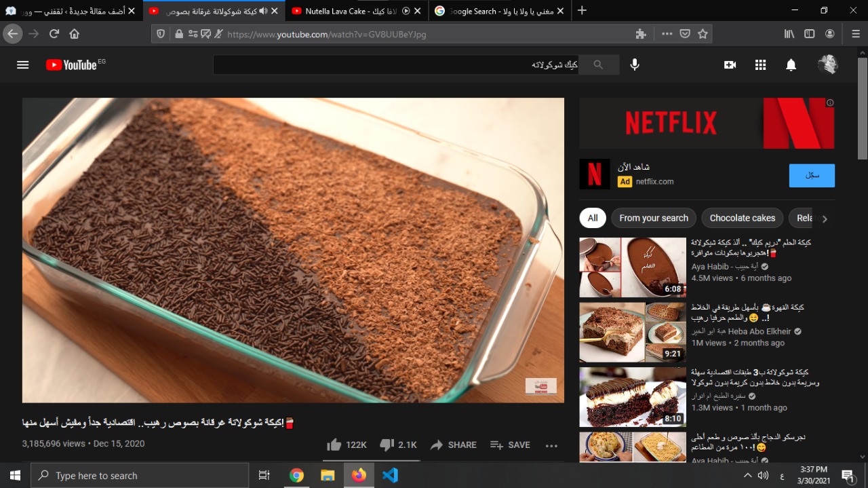
Task: Show hidden system tray icons
Action: tap(748, 475)
